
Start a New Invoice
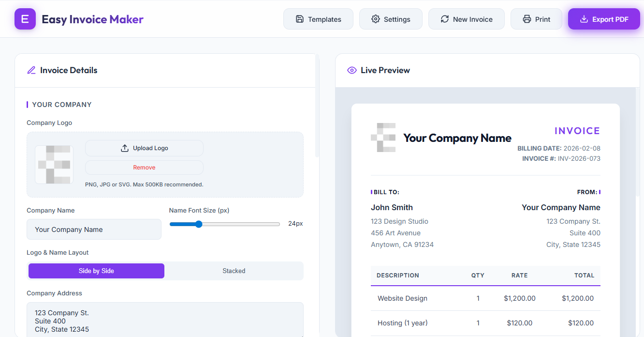(x=466, y=19)
